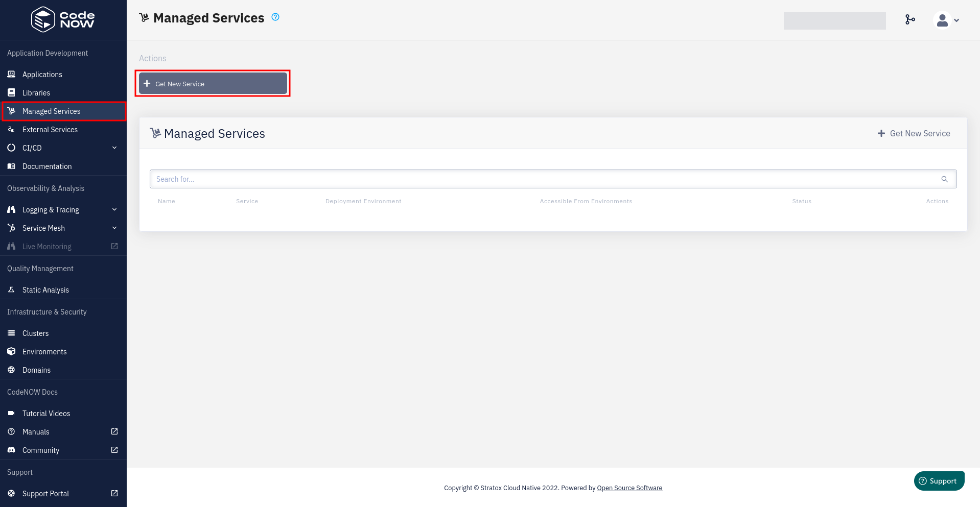Click the Manuals question mark icon

click(x=11, y=431)
